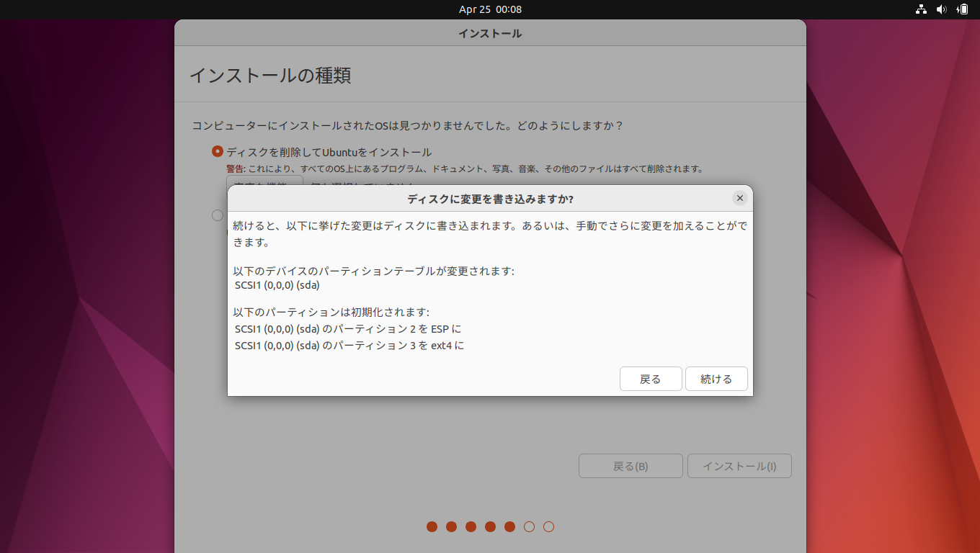Click the インストール window title bar
This screenshot has height=553, width=980.
pos(490,33)
